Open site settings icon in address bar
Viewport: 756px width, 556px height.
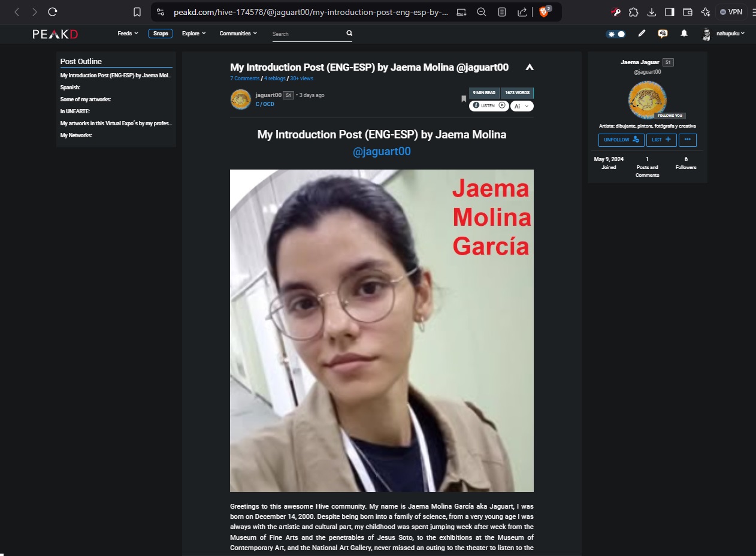click(x=160, y=12)
